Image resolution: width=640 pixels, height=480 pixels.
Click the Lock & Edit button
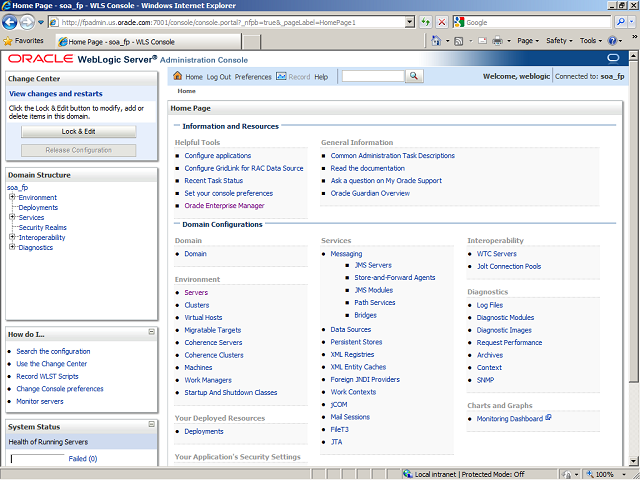[x=78, y=131]
